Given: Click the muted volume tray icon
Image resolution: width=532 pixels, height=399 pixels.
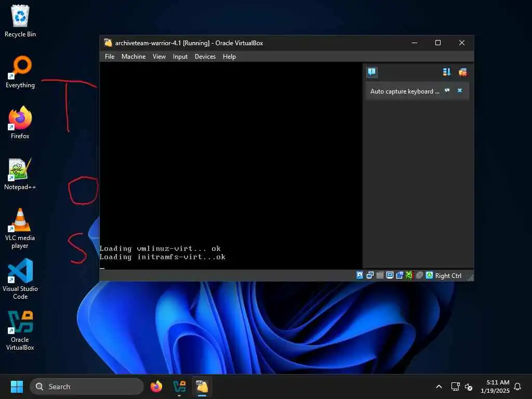Looking at the screenshot, I should (x=469, y=387).
